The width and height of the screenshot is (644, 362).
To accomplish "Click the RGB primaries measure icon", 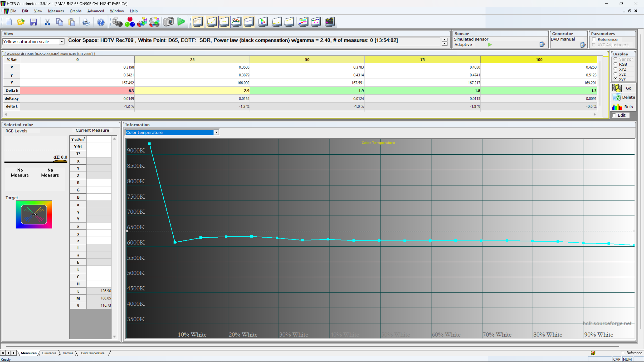I will pyautogui.click(x=130, y=22).
